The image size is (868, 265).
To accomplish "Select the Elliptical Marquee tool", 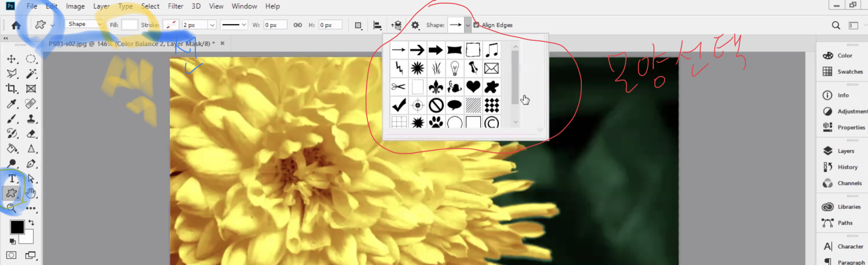I will pos(31,59).
